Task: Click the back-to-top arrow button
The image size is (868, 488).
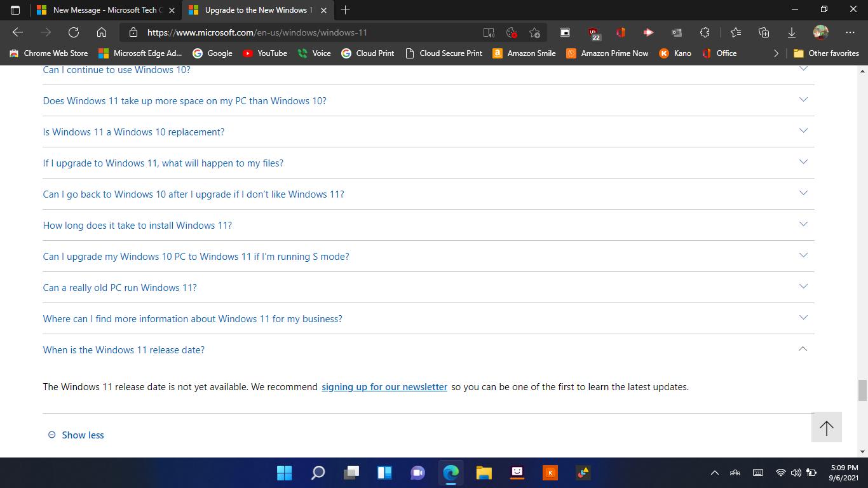Action: [826, 427]
